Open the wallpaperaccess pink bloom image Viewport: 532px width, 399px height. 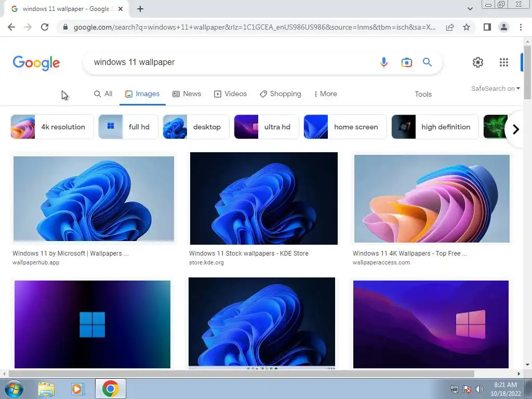pyautogui.click(x=432, y=198)
